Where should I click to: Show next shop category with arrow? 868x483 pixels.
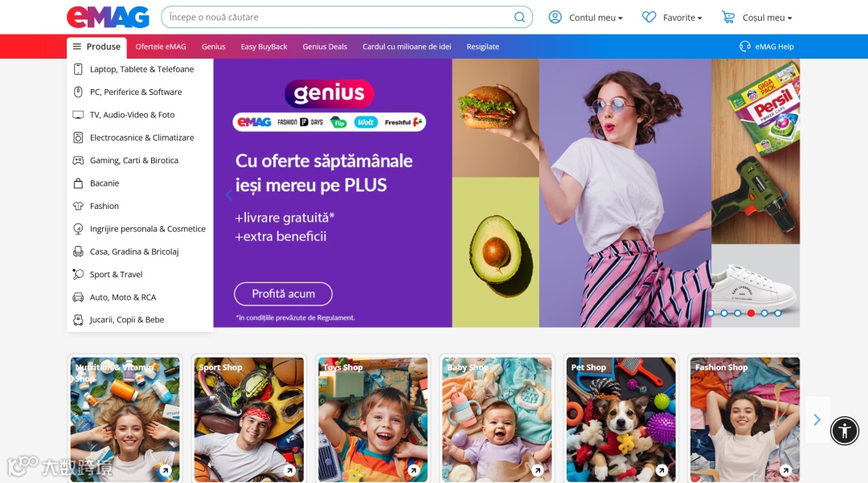tap(817, 420)
